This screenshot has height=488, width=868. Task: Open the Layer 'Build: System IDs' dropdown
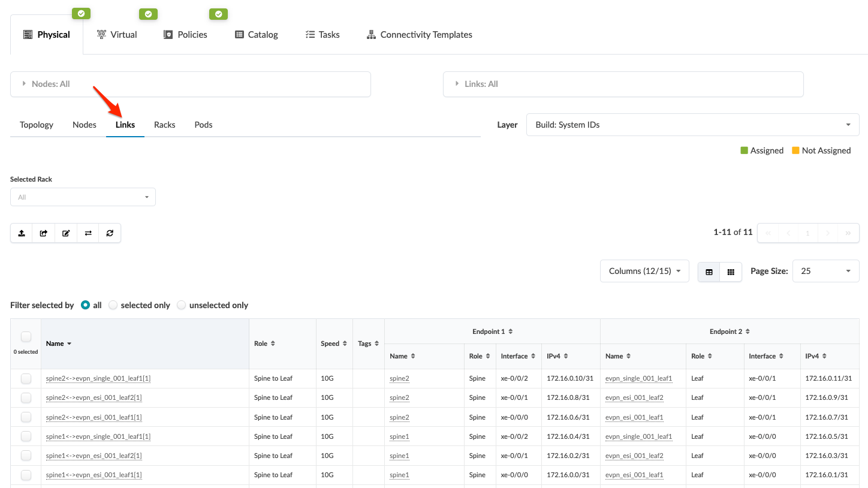(692, 125)
